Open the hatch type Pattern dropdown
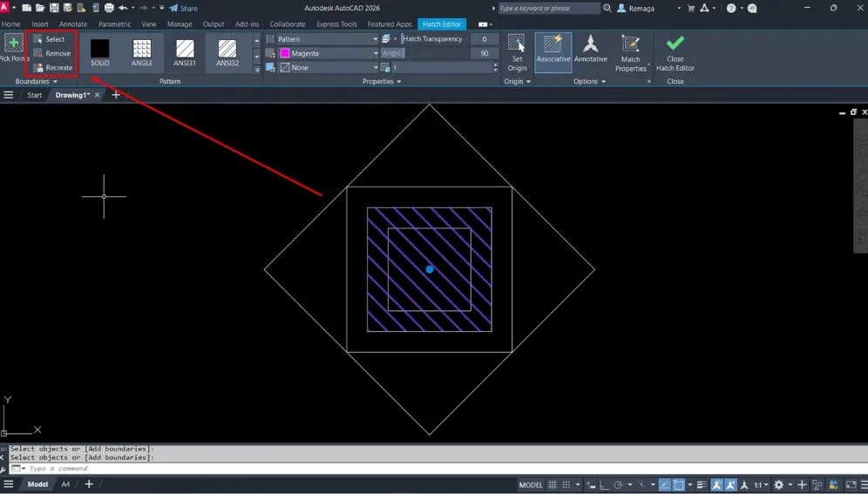This screenshot has height=494, width=868. 327,38
